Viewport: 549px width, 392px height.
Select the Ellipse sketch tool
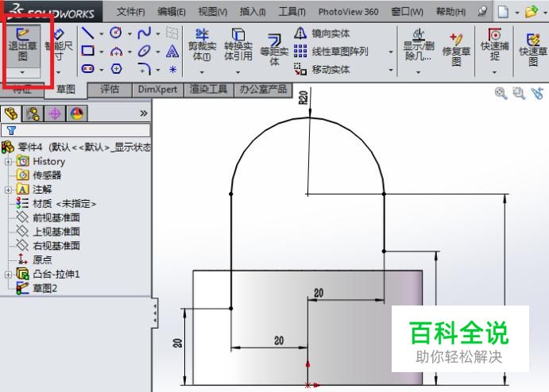pos(144,52)
